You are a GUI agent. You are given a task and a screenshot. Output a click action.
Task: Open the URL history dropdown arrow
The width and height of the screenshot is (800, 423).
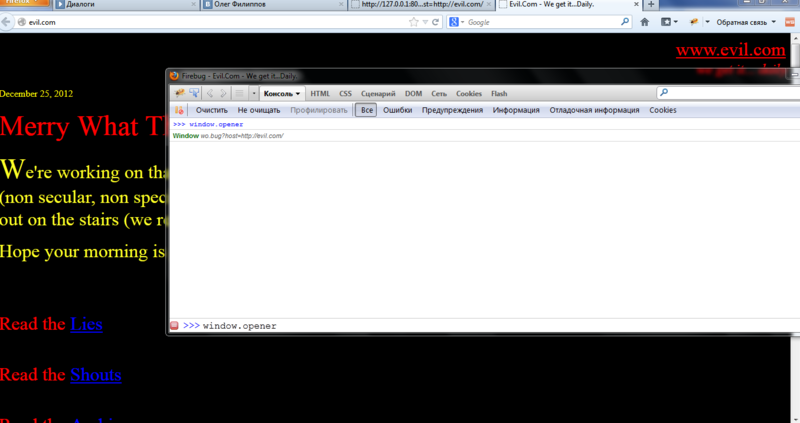(x=425, y=22)
